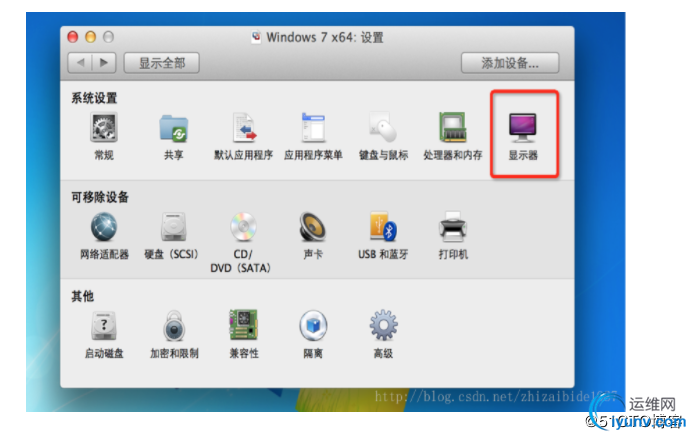Open 打印机 printer settings
The image size is (692, 438).
453,227
